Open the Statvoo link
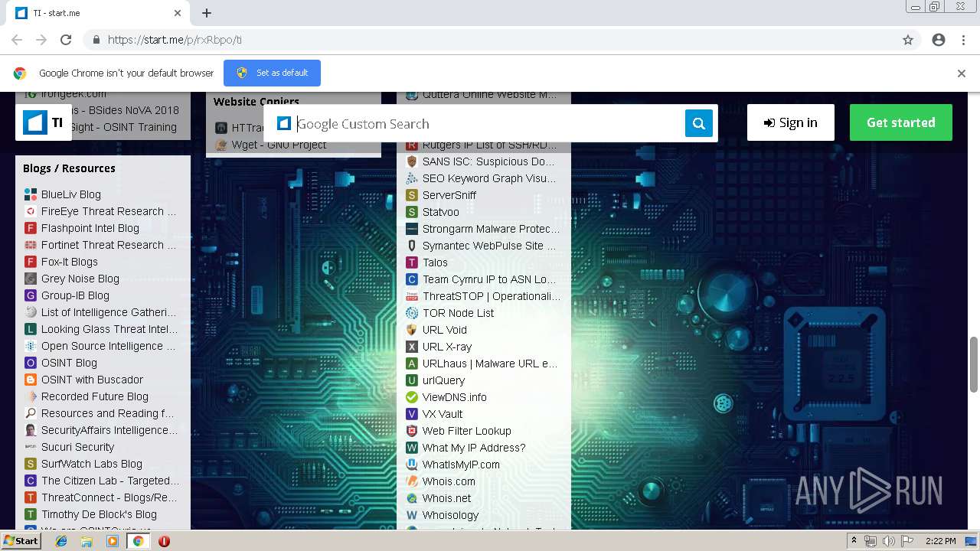This screenshot has height=551, width=980. pyautogui.click(x=441, y=212)
